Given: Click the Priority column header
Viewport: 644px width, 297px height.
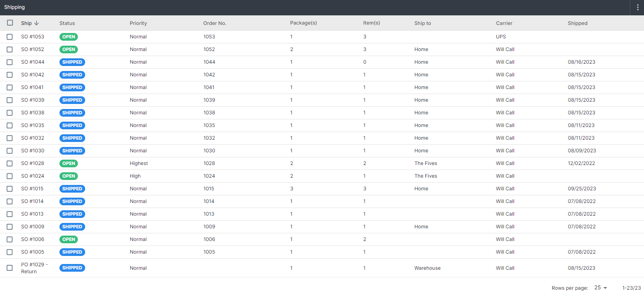Looking at the screenshot, I should point(138,23).
